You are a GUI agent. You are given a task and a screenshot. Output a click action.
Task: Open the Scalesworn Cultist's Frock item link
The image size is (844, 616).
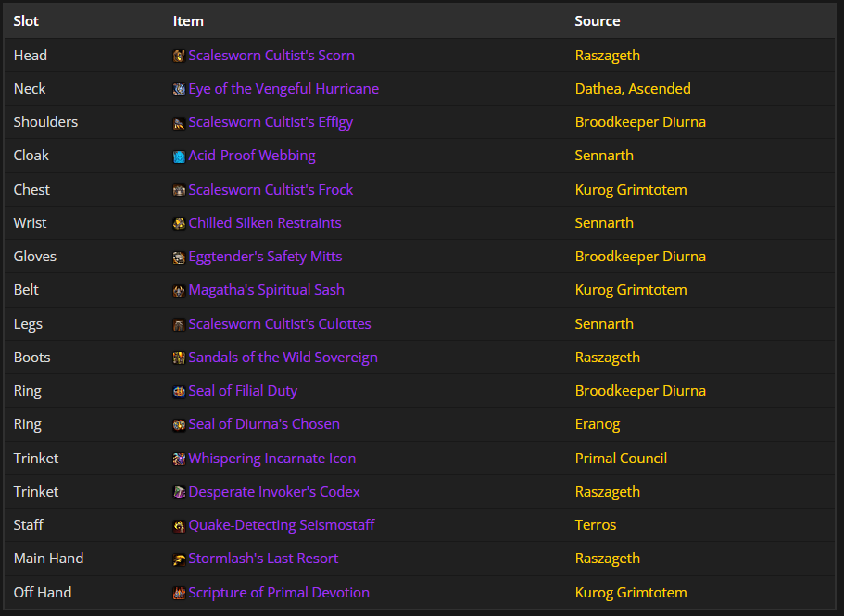[x=270, y=190]
